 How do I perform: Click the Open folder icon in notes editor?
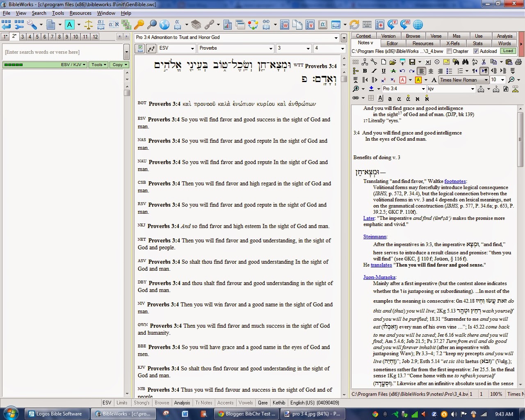(x=393, y=62)
